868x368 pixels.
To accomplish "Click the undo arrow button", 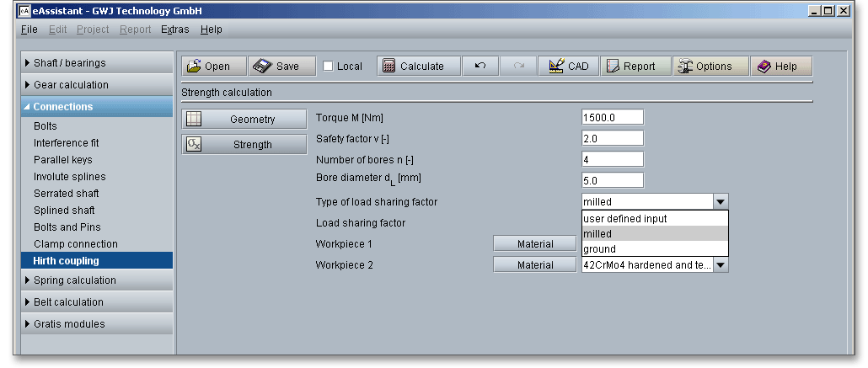I will [x=480, y=67].
